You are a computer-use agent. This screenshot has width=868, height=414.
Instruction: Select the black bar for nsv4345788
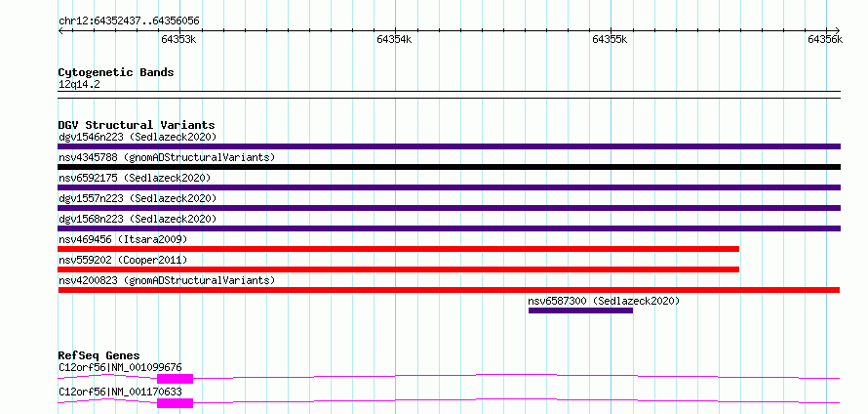[x=449, y=167]
